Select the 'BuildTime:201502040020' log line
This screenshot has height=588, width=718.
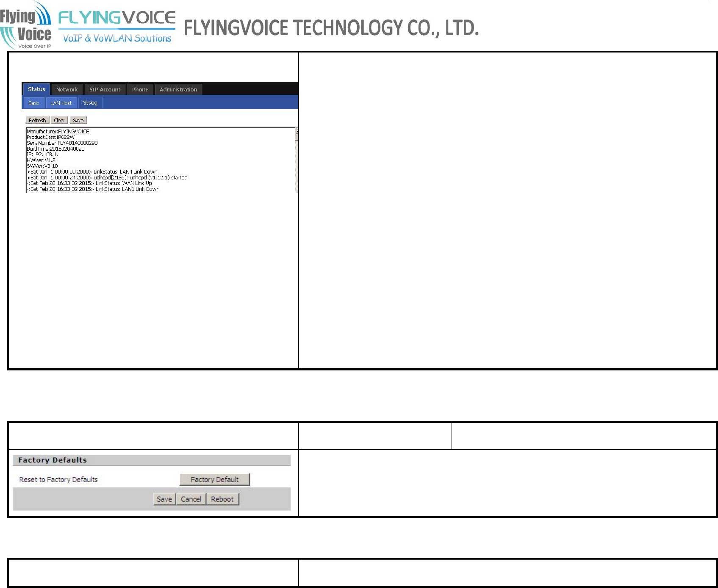click(x=55, y=149)
